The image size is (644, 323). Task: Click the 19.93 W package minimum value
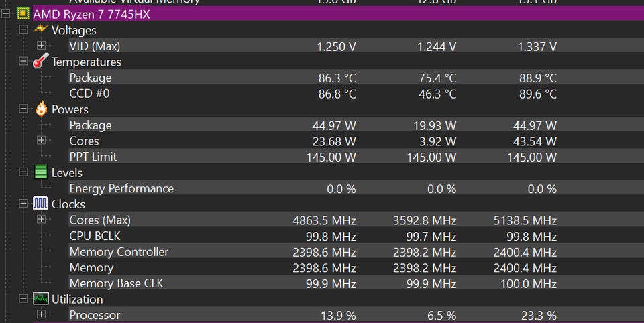pos(435,125)
